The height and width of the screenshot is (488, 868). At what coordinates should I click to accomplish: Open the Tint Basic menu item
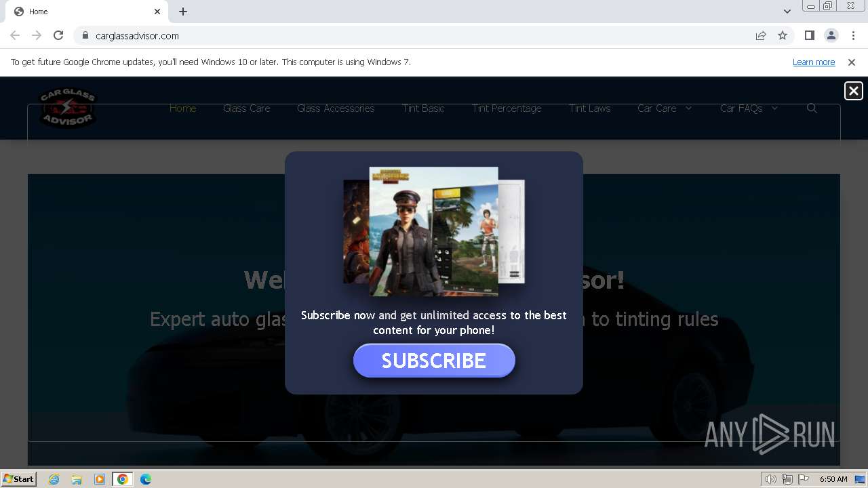point(423,108)
